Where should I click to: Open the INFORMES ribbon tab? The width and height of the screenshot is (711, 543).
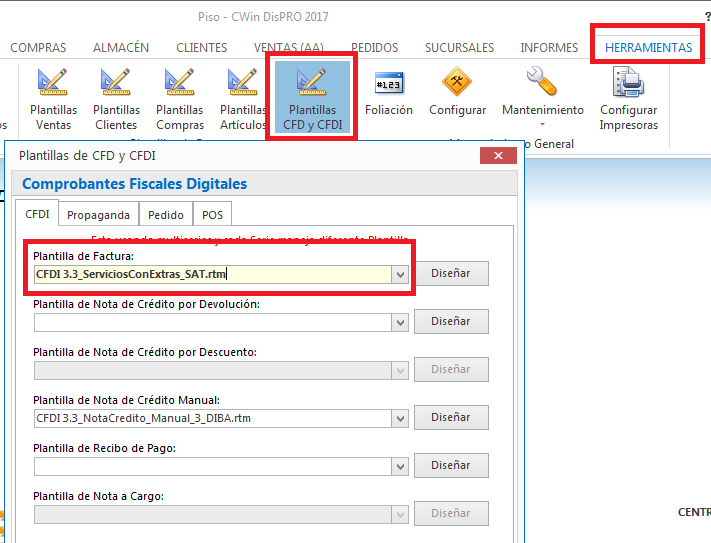pos(549,47)
